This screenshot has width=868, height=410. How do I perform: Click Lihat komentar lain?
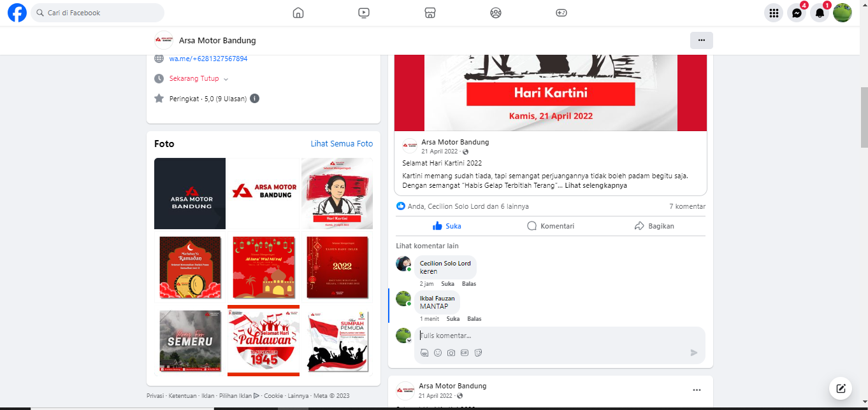point(427,246)
